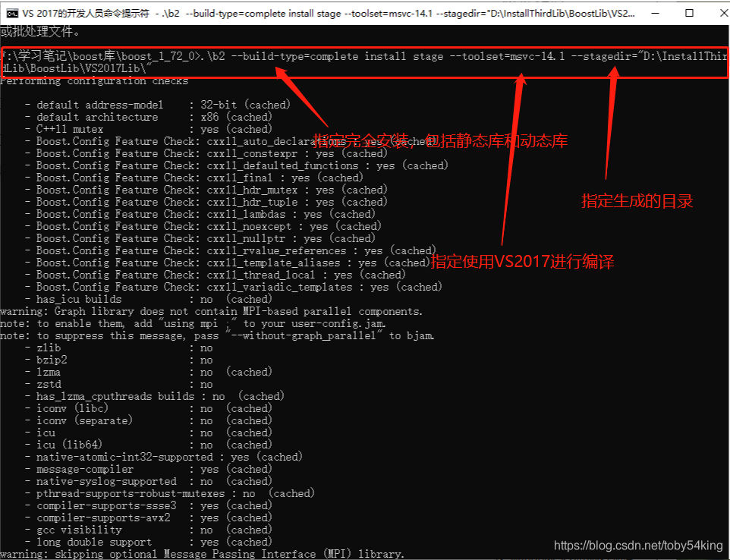This screenshot has width=730, height=560.
Task: Minimize the VS 2017 command prompt window
Action: pyautogui.click(x=655, y=13)
